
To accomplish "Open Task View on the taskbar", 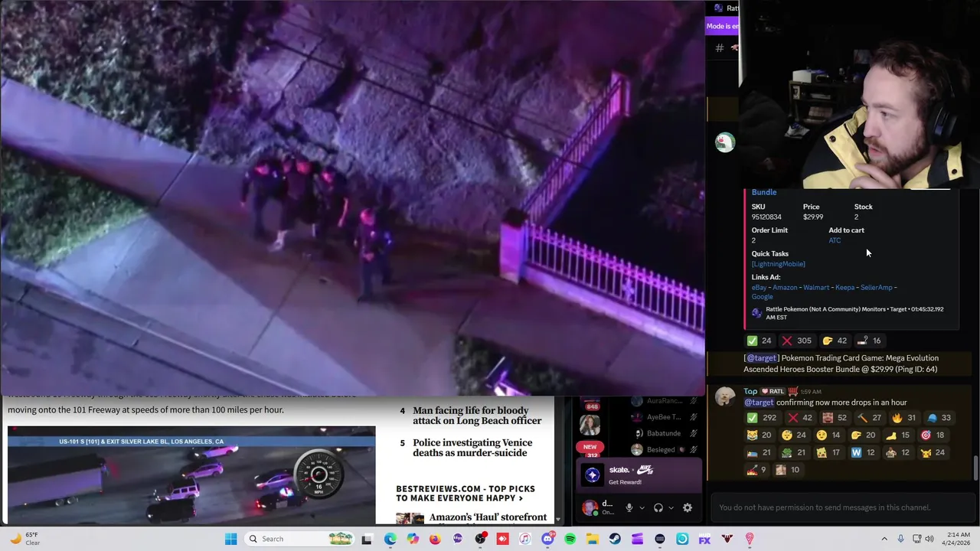I will 367,539.
